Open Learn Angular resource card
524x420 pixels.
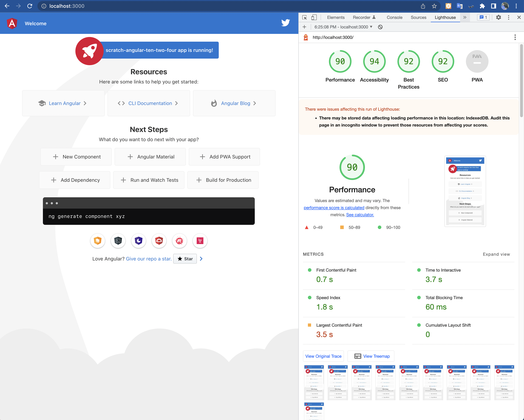click(63, 103)
